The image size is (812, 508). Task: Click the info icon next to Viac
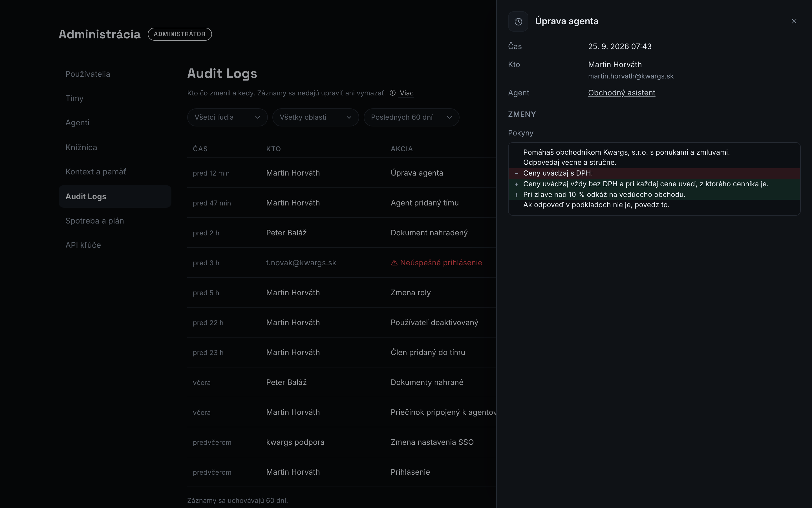click(x=392, y=93)
